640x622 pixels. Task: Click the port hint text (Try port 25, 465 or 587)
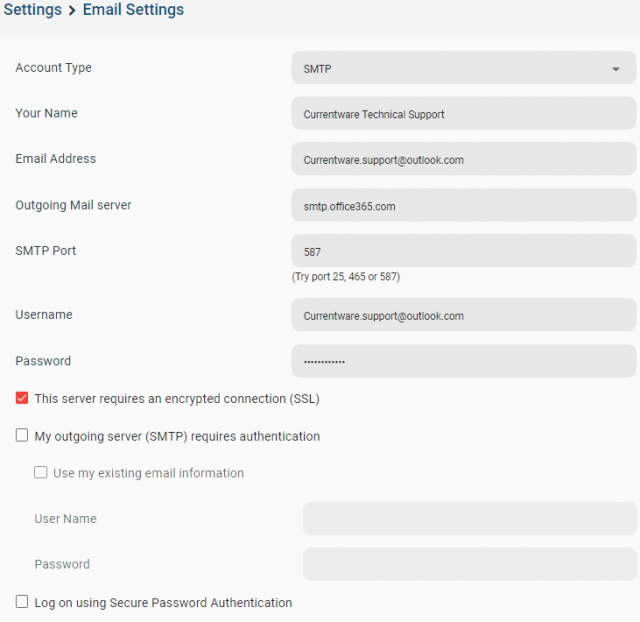(x=346, y=277)
